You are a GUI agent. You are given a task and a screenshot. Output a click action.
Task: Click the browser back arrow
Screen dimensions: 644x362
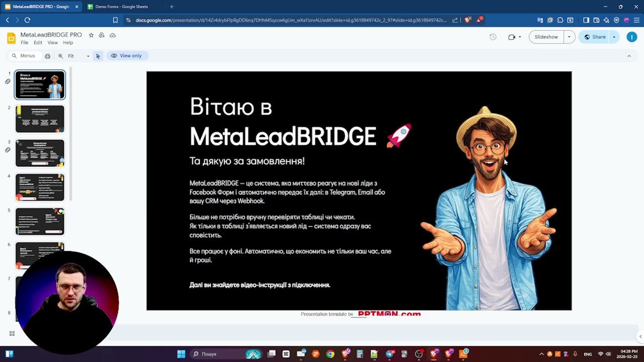point(8,20)
